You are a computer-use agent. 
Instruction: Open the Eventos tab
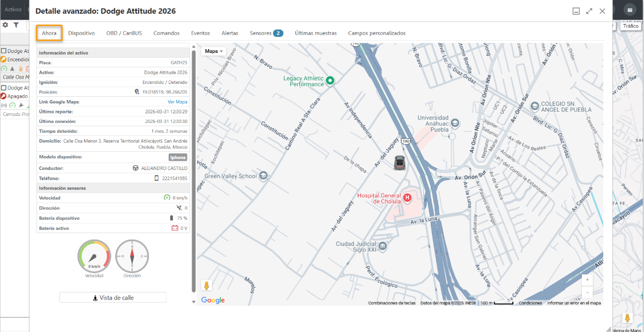tap(201, 33)
